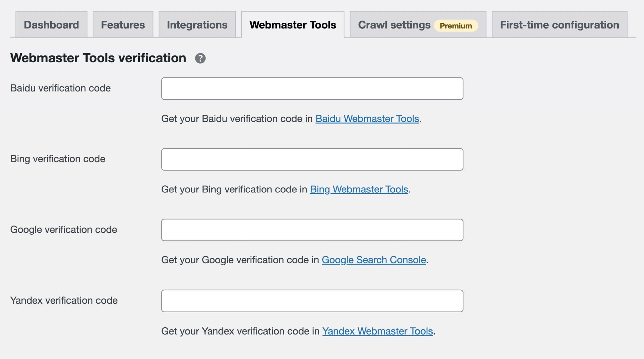Select the Webmaster Tools tab

tap(293, 25)
